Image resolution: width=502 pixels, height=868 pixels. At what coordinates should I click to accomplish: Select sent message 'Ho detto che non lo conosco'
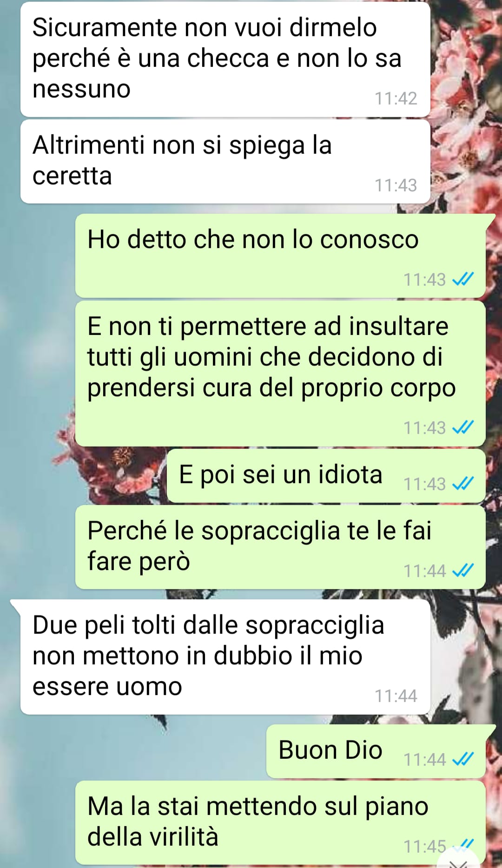[x=280, y=256]
